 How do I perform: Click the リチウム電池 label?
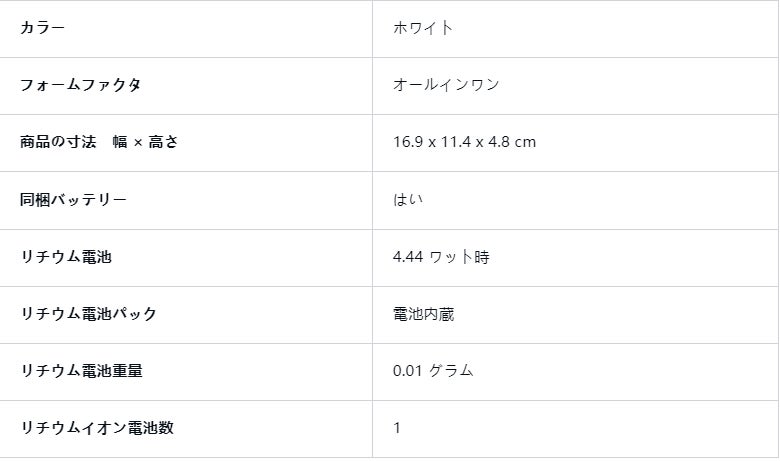click(66, 257)
